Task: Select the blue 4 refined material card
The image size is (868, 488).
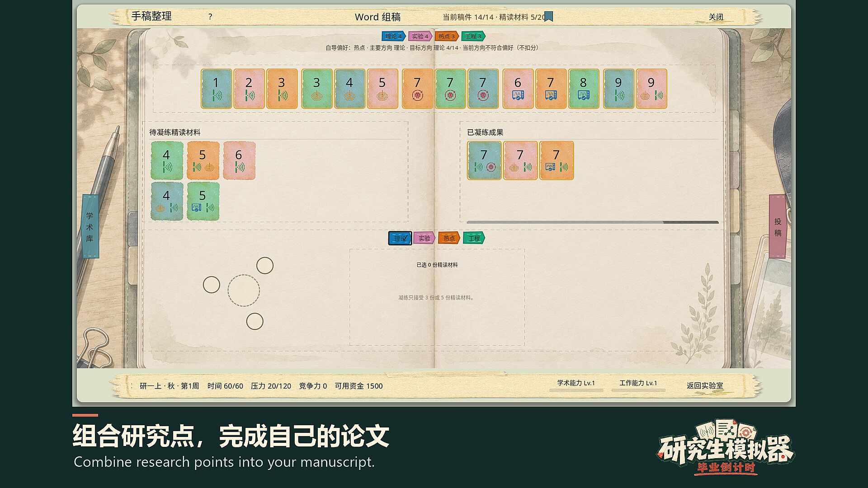Action: (x=167, y=201)
